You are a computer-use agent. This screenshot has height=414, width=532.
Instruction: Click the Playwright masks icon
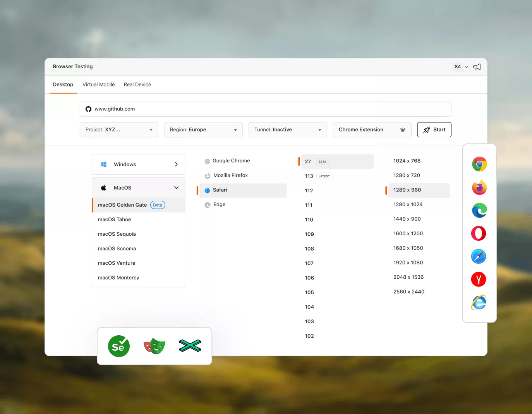(154, 346)
